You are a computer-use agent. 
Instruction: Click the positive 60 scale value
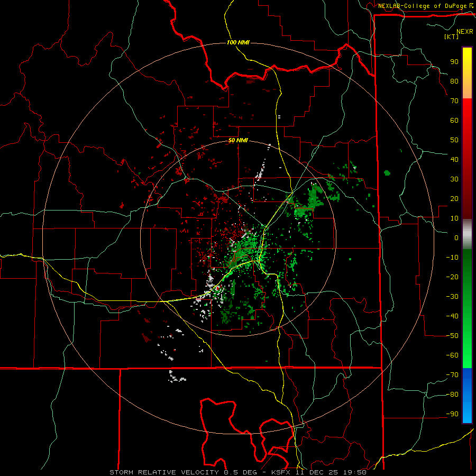[454, 120]
